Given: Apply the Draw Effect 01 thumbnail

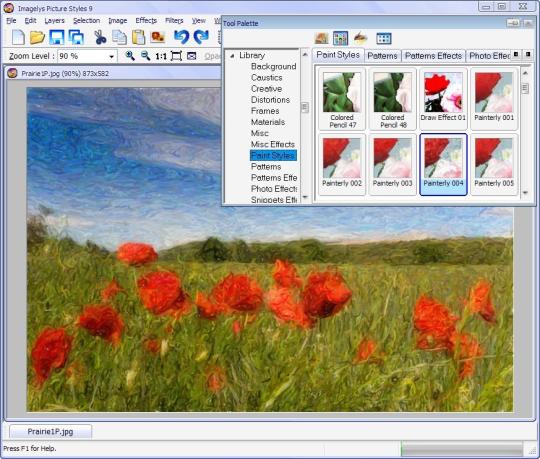Looking at the screenshot, I should pyautogui.click(x=443, y=99).
